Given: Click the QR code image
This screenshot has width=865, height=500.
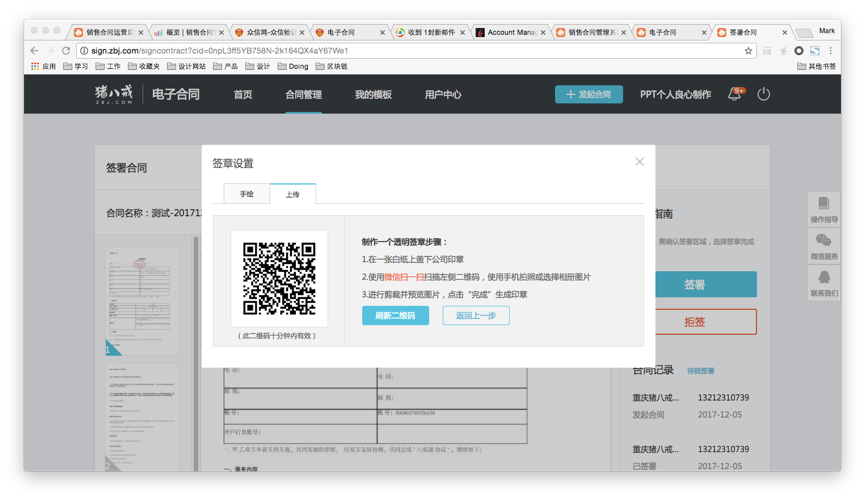Looking at the screenshot, I should pos(279,279).
